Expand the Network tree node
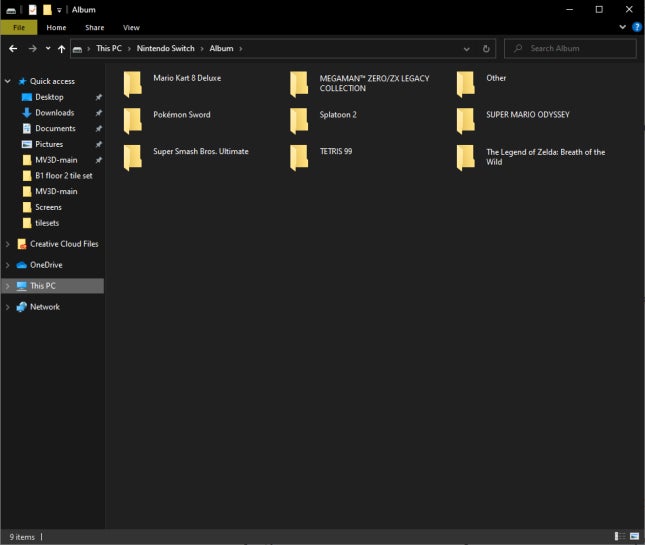Viewport: 645px width, 545px height. click(7, 307)
